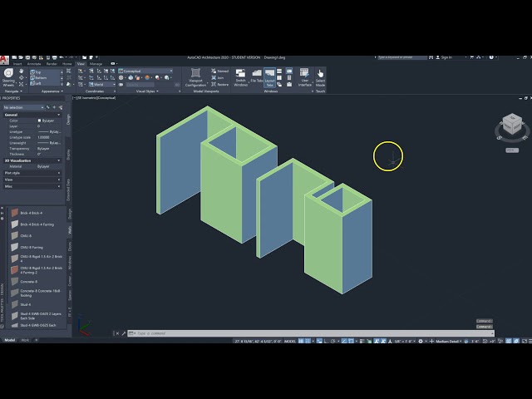
Task: Switch to the Manage ribbon tab
Action: (96, 64)
